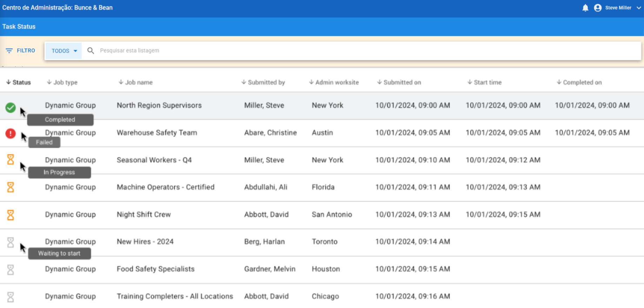
Task: Click red failed icon for Warehouse Safety Team
Action: 11,133
